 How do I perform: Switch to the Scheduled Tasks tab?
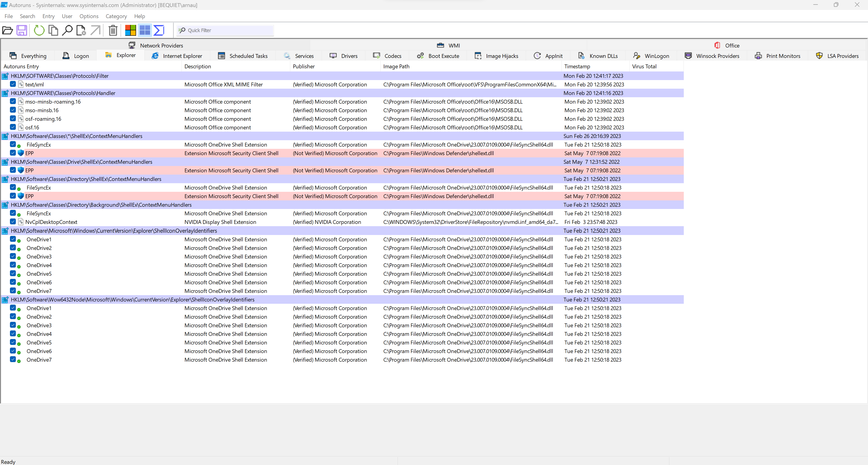[x=243, y=56]
